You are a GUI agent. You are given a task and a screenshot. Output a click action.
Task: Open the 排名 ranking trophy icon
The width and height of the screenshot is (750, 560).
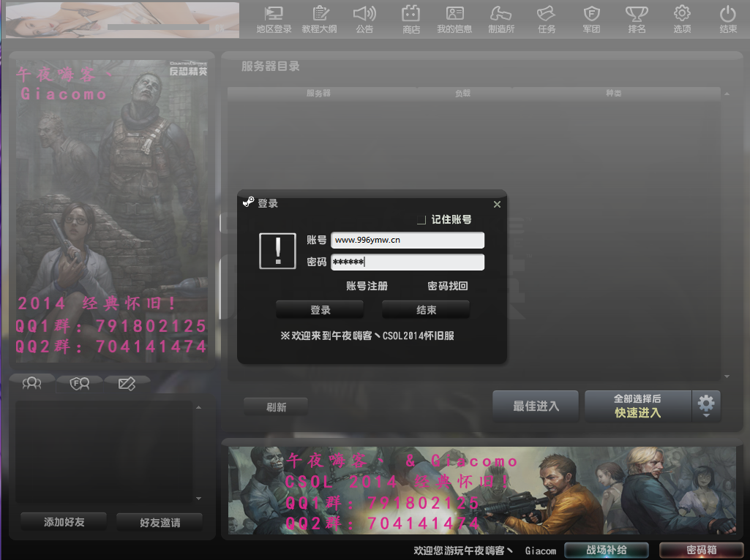click(637, 20)
